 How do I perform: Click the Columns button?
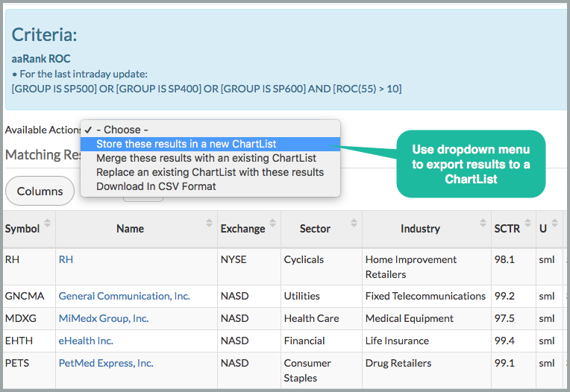point(40,192)
